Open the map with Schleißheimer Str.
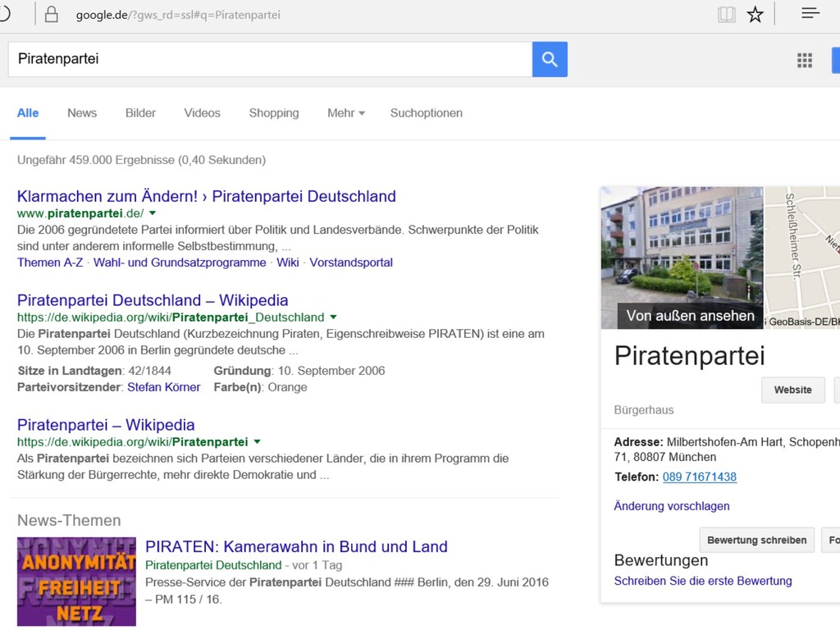This screenshot has width=840, height=630. tap(802, 258)
